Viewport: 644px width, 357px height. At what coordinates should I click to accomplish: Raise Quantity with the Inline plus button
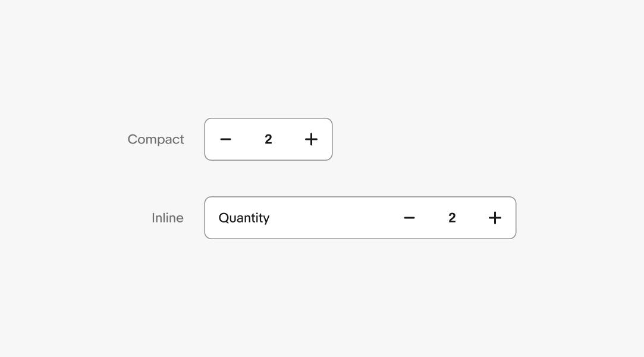point(495,218)
